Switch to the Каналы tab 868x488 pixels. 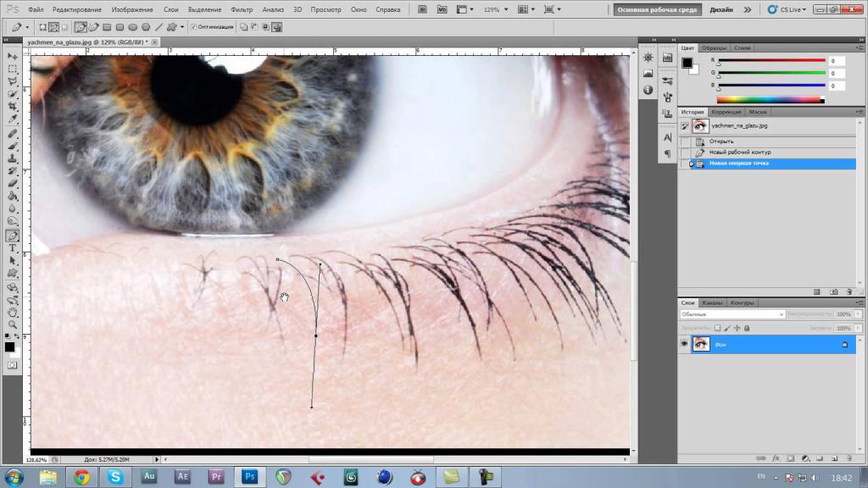(x=714, y=302)
